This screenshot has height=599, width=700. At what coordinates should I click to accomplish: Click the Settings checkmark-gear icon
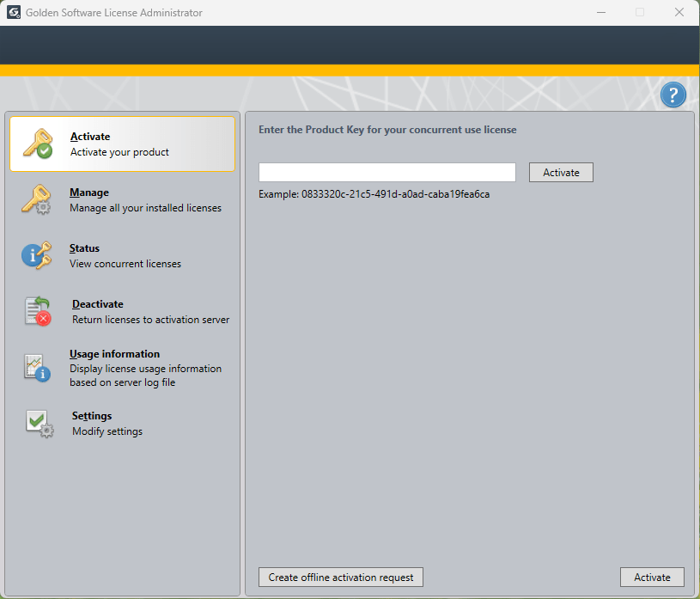[x=40, y=424]
